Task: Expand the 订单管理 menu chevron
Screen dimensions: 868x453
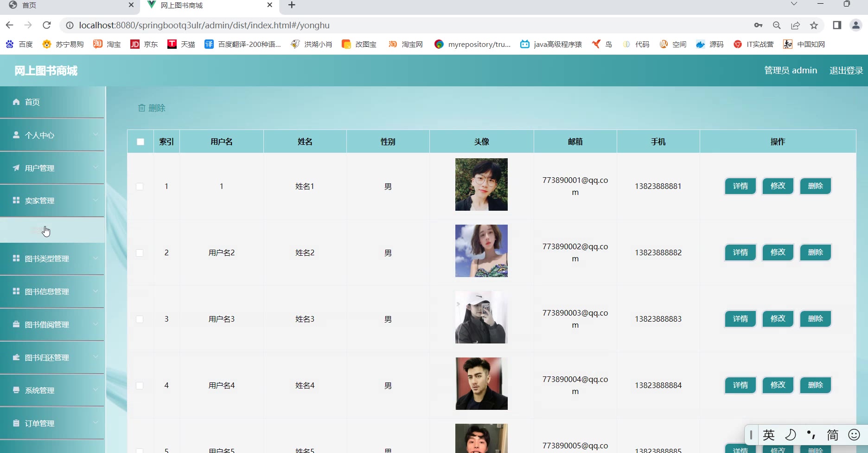Action: point(96,423)
